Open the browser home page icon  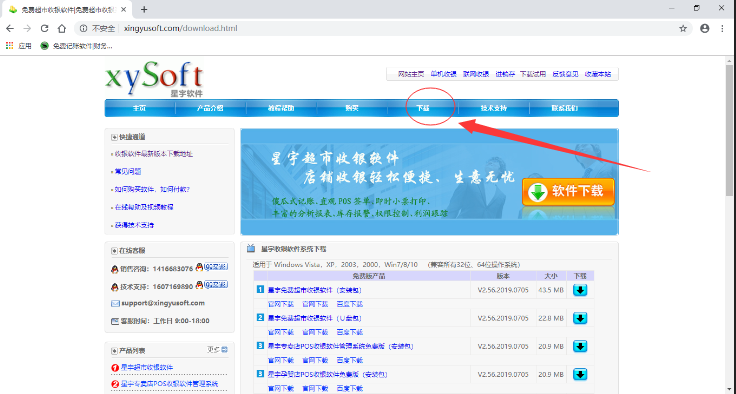coord(62,29)
